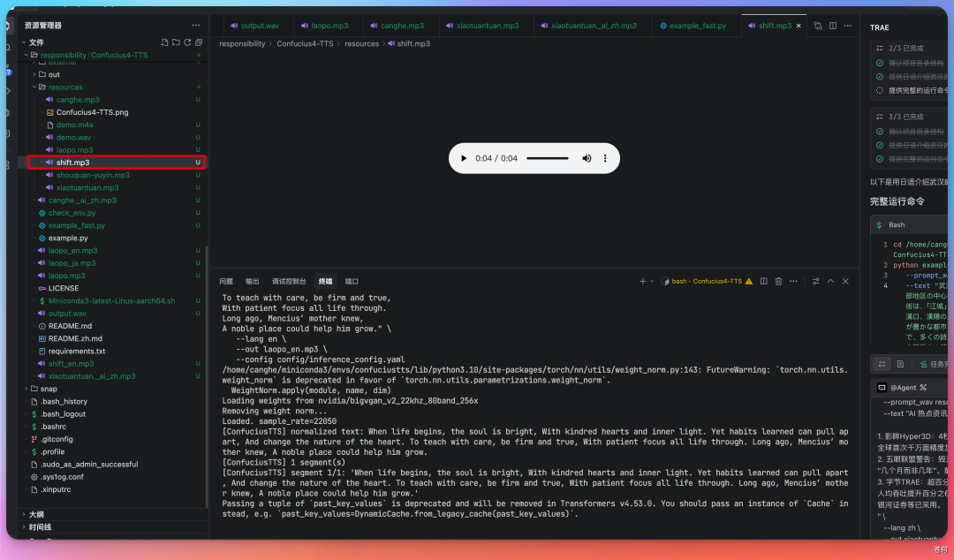Mute the audio player volume
This screenshot has height=560, width=954.
(587, 158)
